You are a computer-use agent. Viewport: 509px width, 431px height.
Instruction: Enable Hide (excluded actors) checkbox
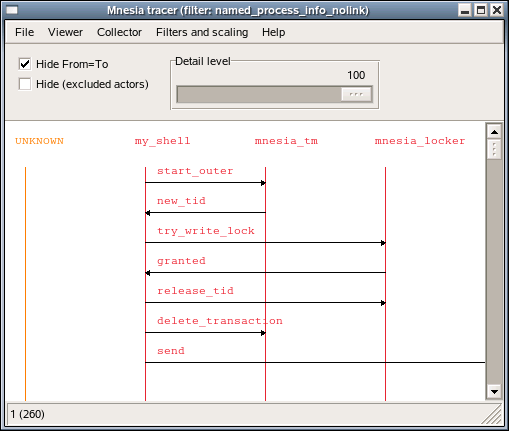click(x=25, y=84)
